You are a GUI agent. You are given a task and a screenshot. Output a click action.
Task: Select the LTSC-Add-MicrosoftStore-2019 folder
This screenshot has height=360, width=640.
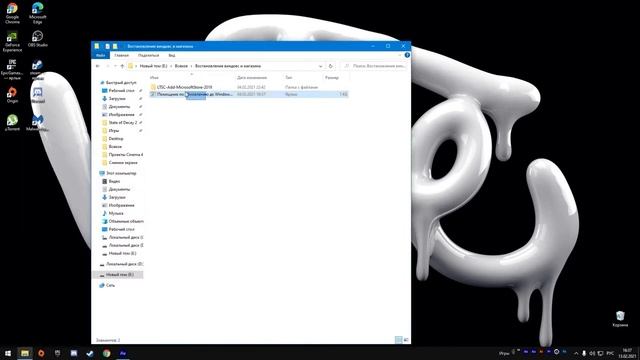tap(184, 87)
